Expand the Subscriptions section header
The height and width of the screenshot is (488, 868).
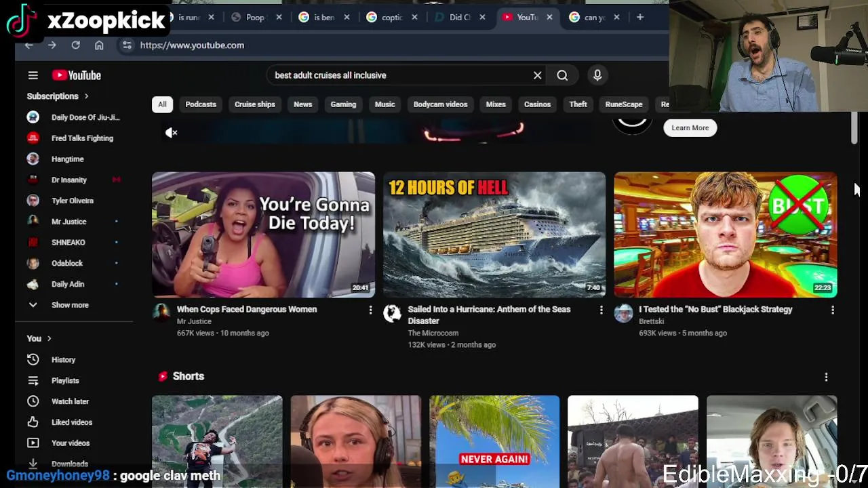pyautogui.click(x=58, y=96)
